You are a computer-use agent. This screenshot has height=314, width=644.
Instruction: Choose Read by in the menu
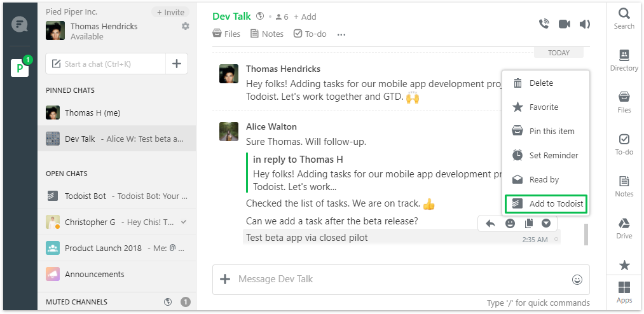click(546, 180)
